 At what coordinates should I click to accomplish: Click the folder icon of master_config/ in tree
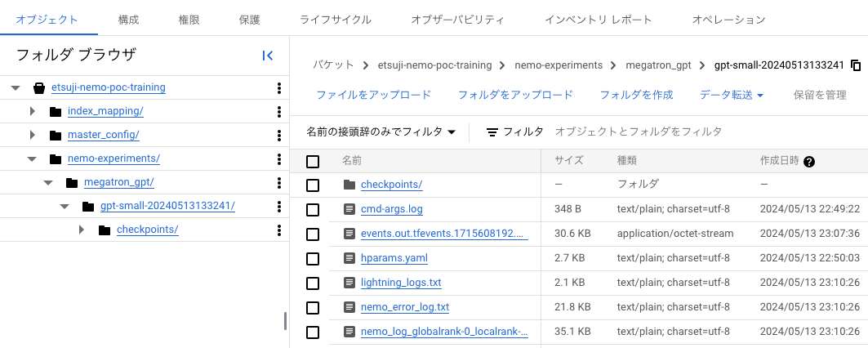[x=56, y=135]
